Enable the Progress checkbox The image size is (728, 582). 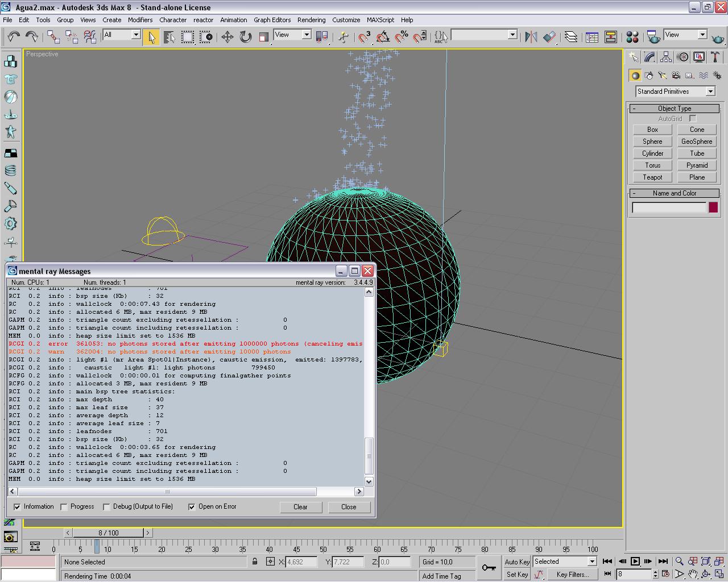point(64,507)
